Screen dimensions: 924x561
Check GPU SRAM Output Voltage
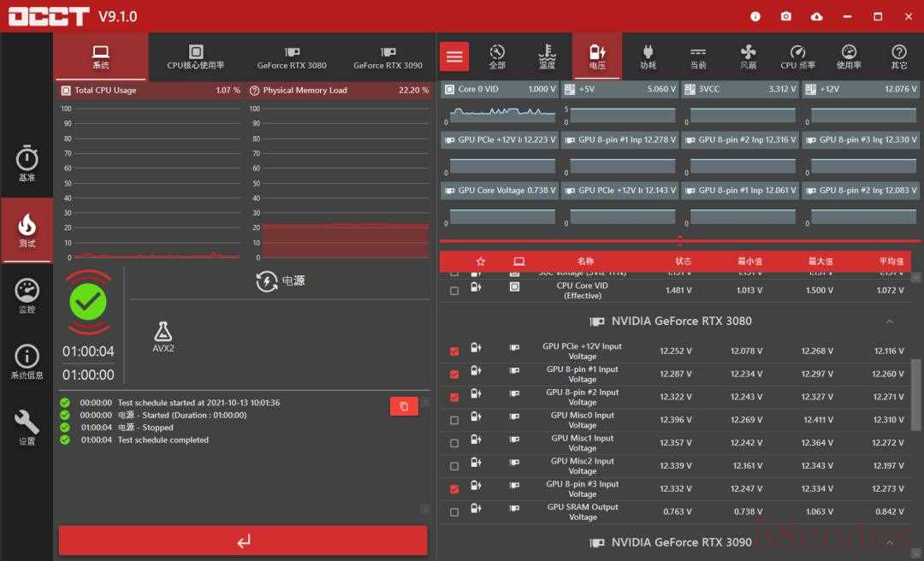[x=453, y=512]
